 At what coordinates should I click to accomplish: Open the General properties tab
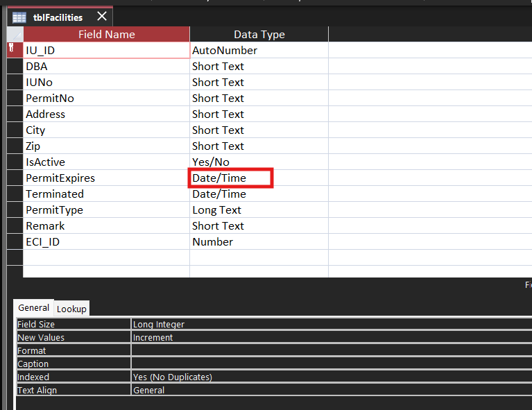[x=33, y=307]
